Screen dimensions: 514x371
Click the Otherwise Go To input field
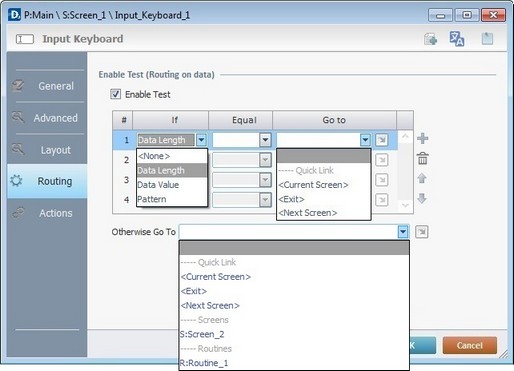click(288, 232)
